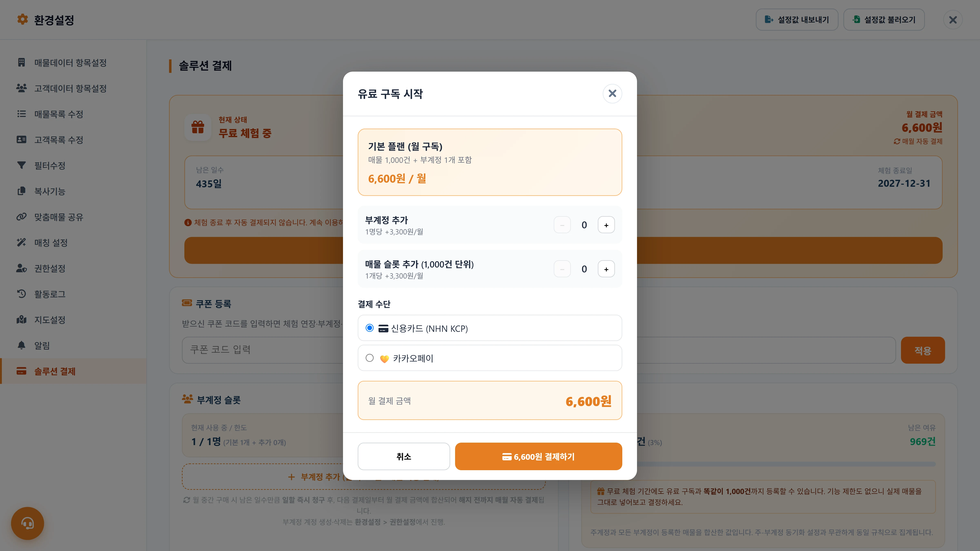Decrease 매물 슬롯 추가 count with minus
The image size is (980, 551).
562,269
